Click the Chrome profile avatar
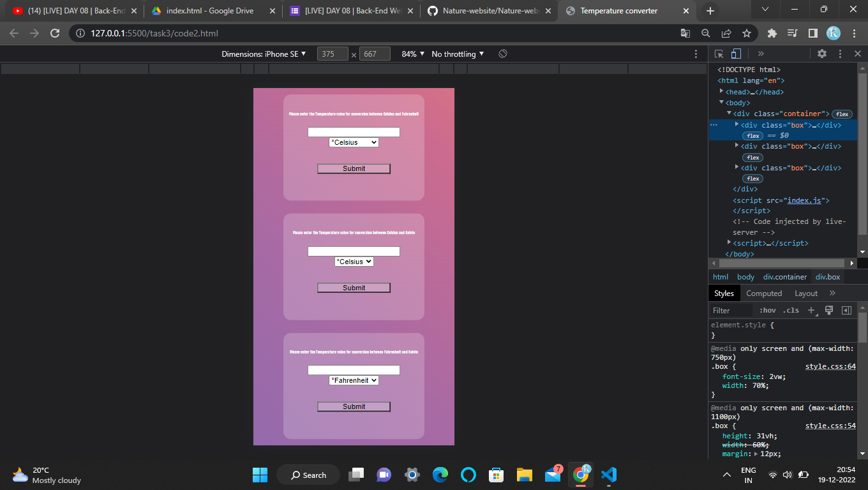Image resolution: width=868 pixels, height=490 pixels. (x=834, y=33)
